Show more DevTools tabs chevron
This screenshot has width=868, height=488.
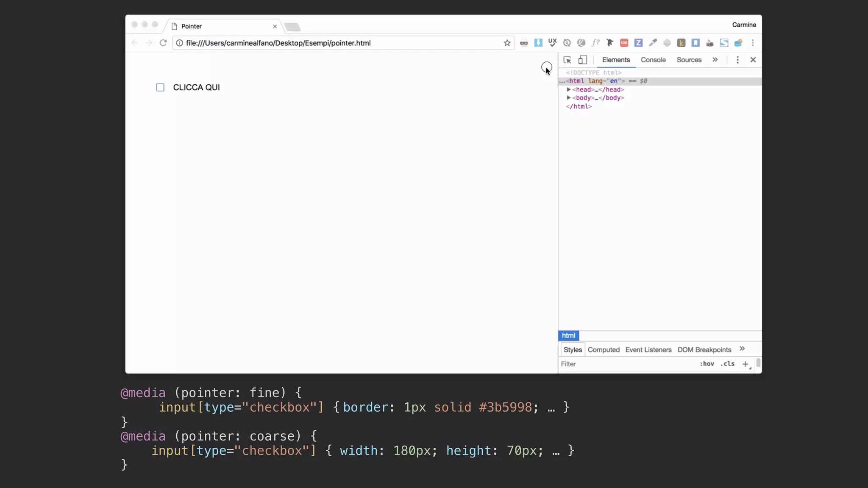click(715, 60)
